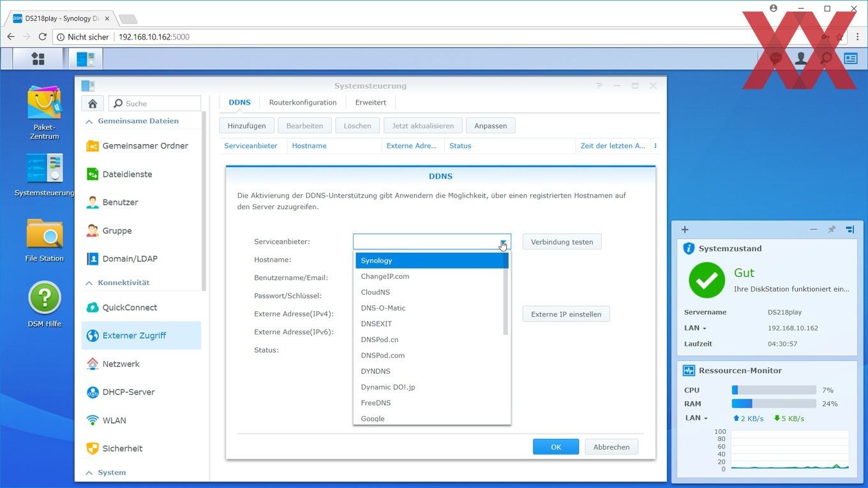Focus the Suche search field
The height and width of the screenshot is (488, 868).
point(155,103)
